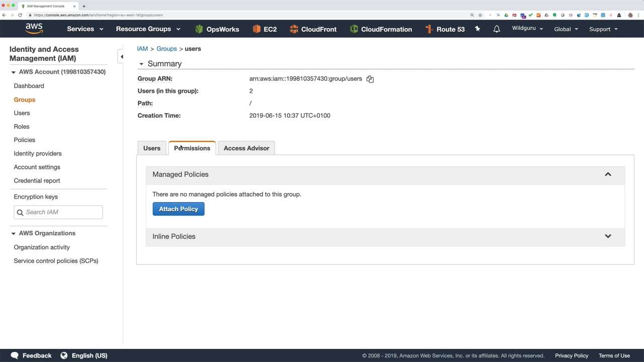Open a new browser tab

click(x=84, y=6)
